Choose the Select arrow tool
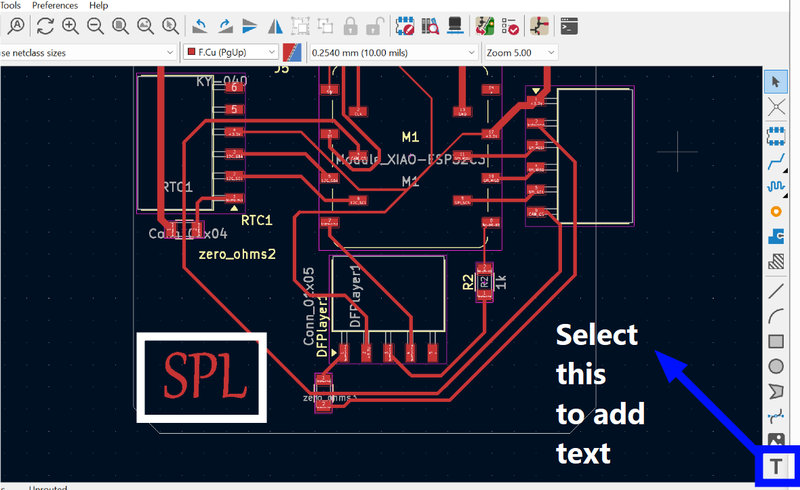 (x=776, y=82)
